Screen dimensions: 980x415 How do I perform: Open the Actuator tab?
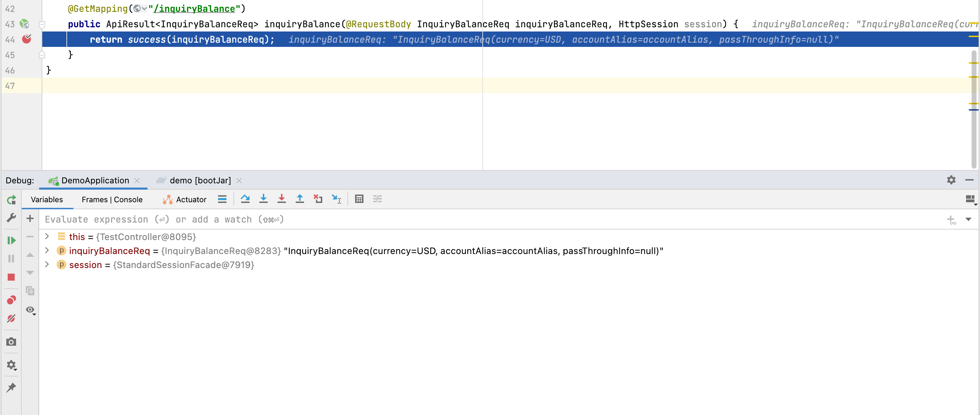pos(185,199)
